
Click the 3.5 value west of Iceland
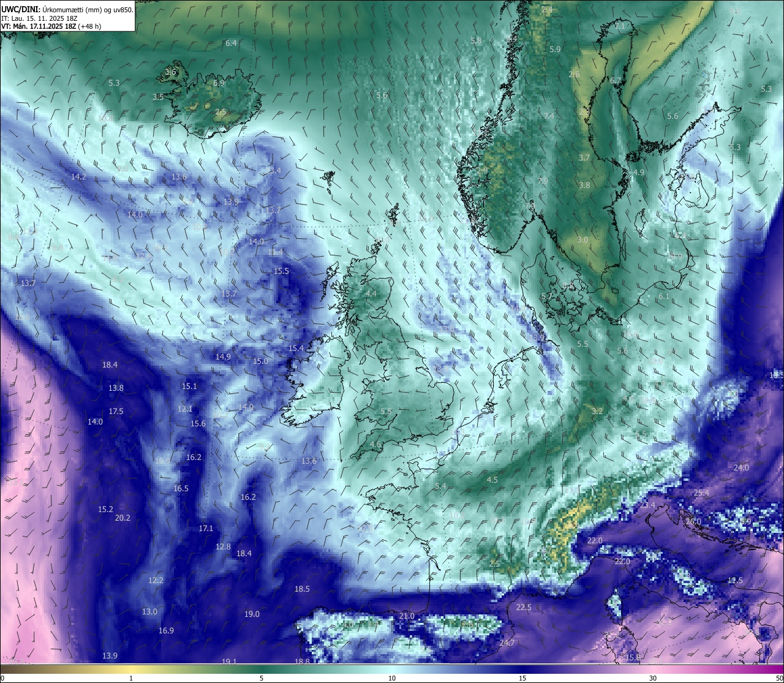point(158,97)
